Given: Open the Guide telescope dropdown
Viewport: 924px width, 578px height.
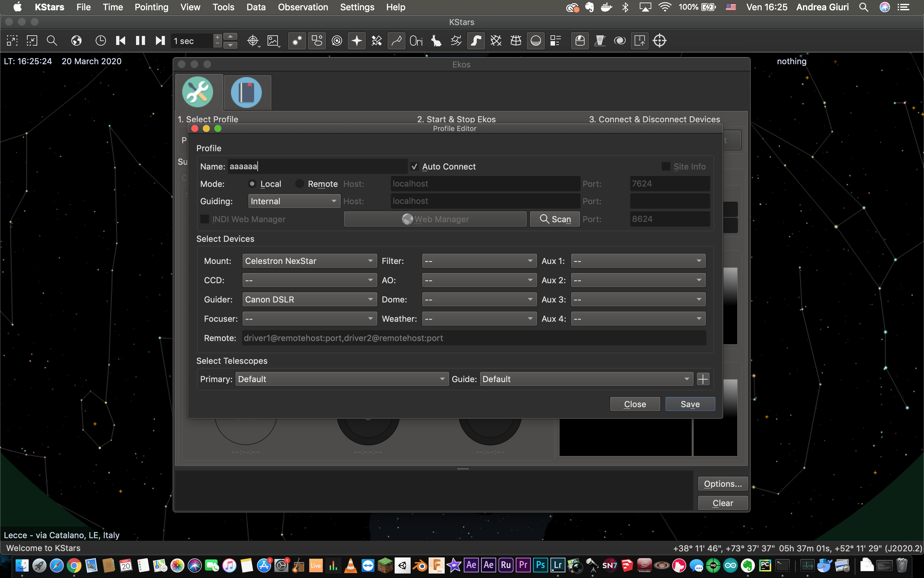Looking at the screenshot, I should coord(586,379).
